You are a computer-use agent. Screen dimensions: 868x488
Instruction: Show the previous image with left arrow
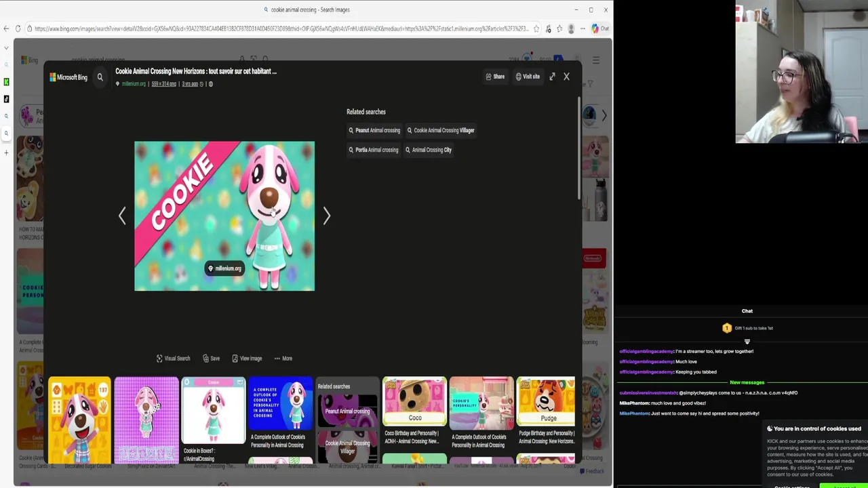(x=122, y=216)
